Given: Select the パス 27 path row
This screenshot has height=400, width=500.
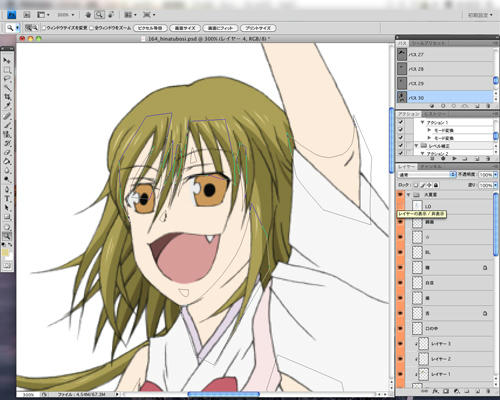Looking at the screenshot, I should coord(445,54).
